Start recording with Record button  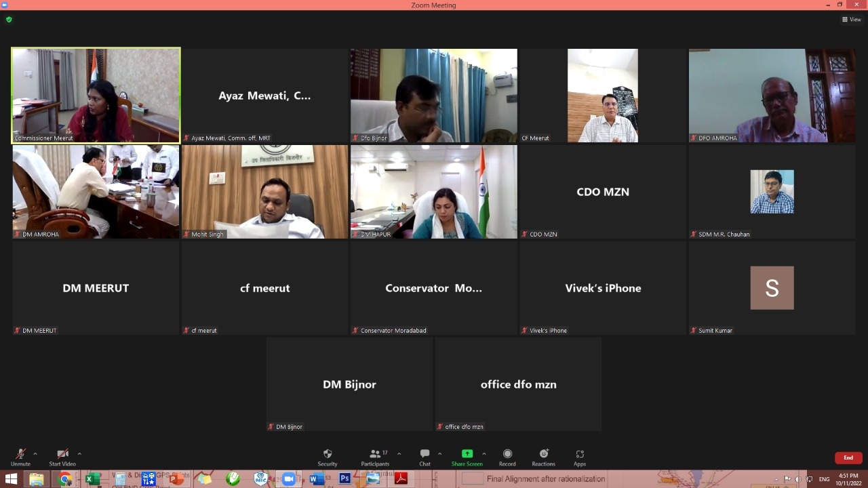[x=507, y=456]
